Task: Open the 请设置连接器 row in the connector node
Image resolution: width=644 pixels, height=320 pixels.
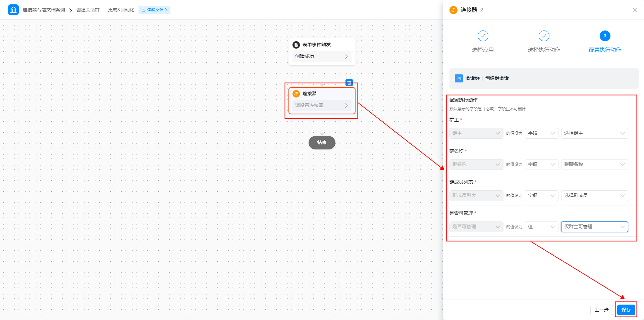Action: pos(322,106)
